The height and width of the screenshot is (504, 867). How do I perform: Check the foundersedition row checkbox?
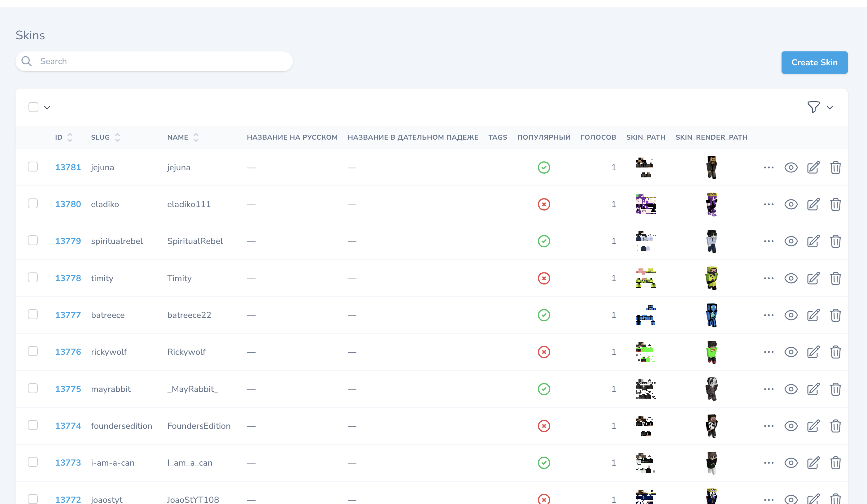[x=33, y=425]
